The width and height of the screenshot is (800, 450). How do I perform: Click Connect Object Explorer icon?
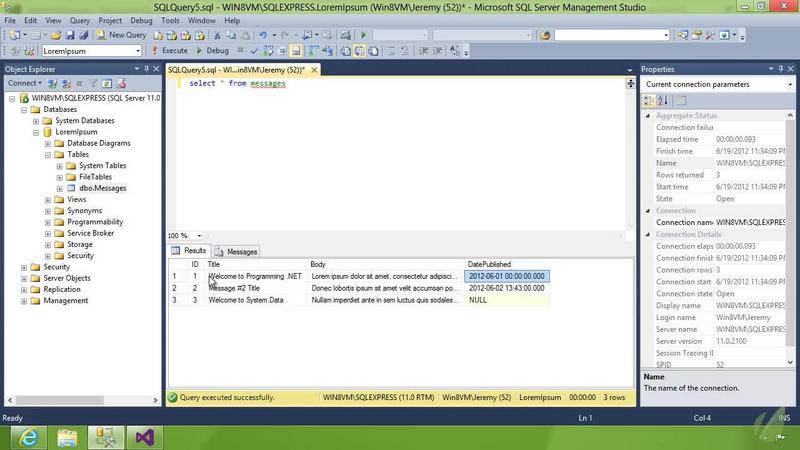[52, 83]
